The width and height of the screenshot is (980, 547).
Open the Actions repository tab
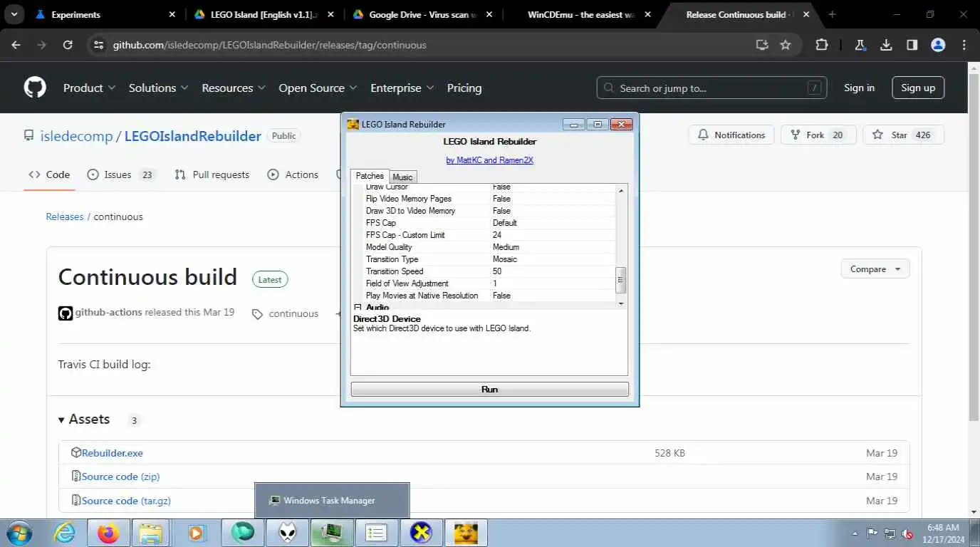tap(293, 174)
